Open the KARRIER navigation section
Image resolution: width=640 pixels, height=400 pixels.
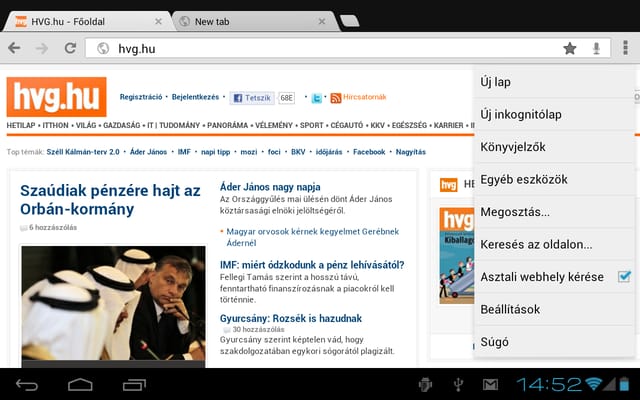click(x=448, y=125)
